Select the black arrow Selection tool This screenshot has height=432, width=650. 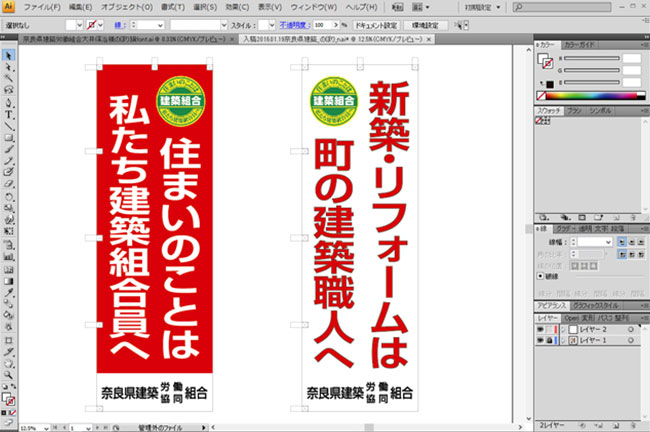coord(9,56)
